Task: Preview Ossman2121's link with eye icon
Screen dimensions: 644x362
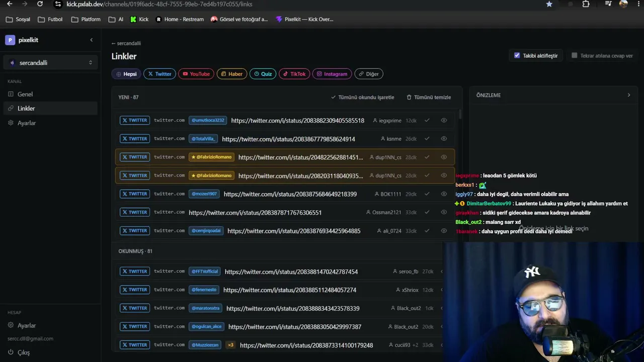Action: pyautogui.click(x=444, y=212)
